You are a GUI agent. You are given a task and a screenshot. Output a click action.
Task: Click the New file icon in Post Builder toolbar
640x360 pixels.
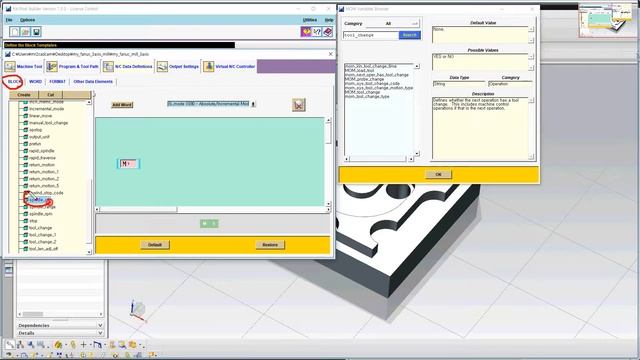[15, 32]
